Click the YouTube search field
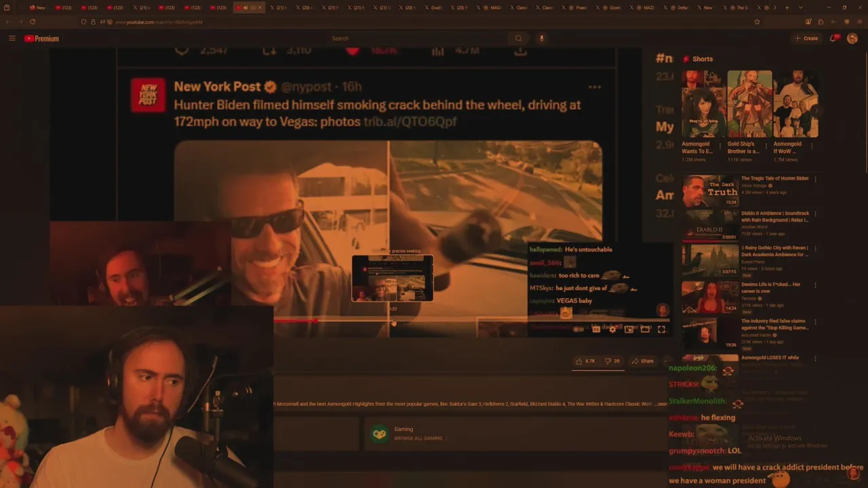This screenshot has width=868, height=488. coord(417,39)
